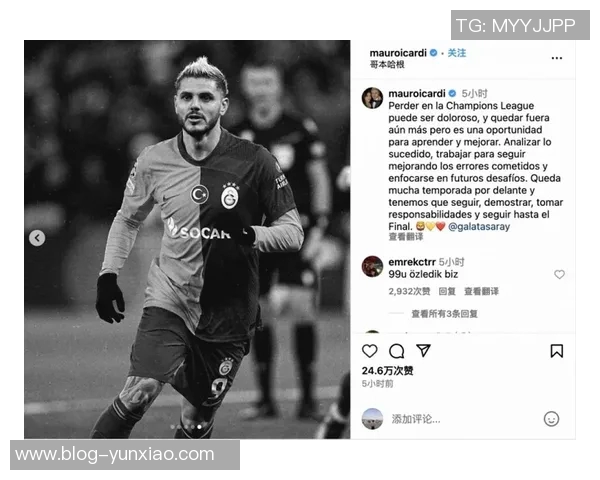Viewport: 600px width, 480px height.
Task: Save post with bookmark icon
Action: 557,351
